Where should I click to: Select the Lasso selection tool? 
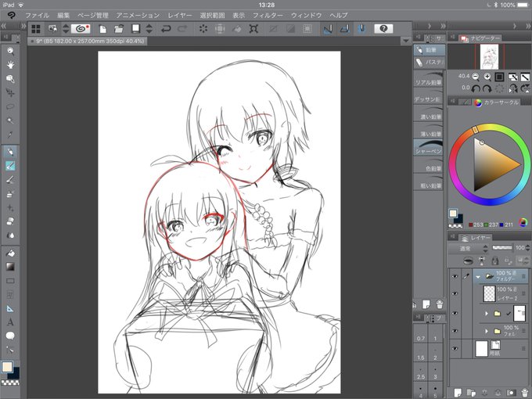pyautogui.click(x=10, y=106)
